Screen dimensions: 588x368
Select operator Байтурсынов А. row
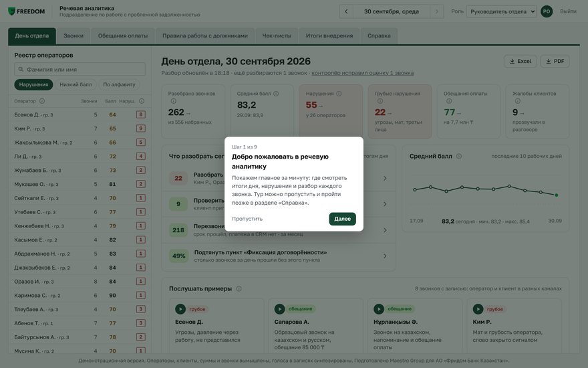pyautogui.click(x=80, y=337)
